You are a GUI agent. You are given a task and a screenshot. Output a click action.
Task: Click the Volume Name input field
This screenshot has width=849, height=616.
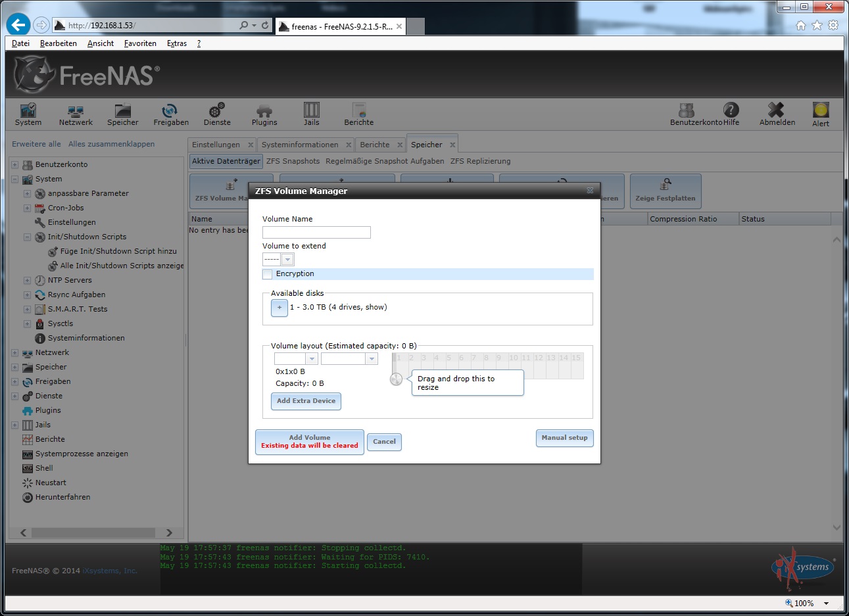click(316, 232)
